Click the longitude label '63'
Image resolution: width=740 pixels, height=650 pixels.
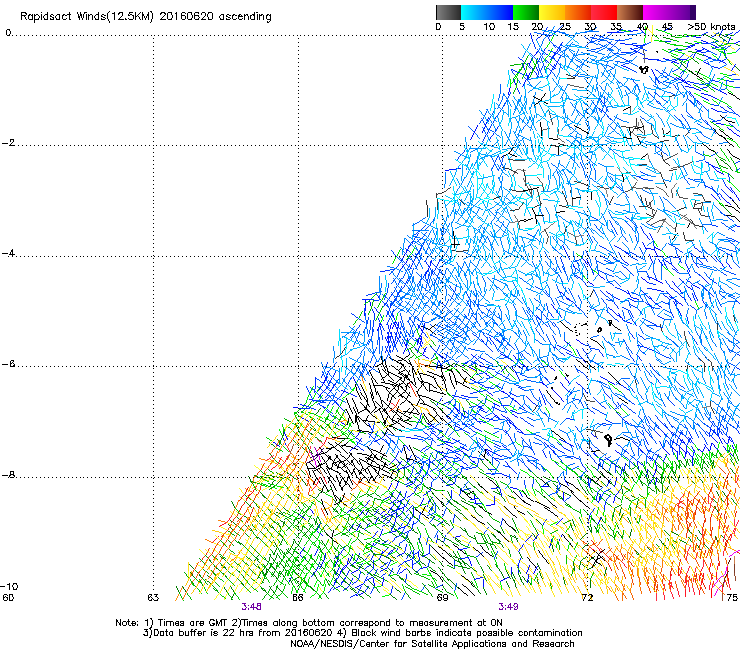(x=153, y=598)
